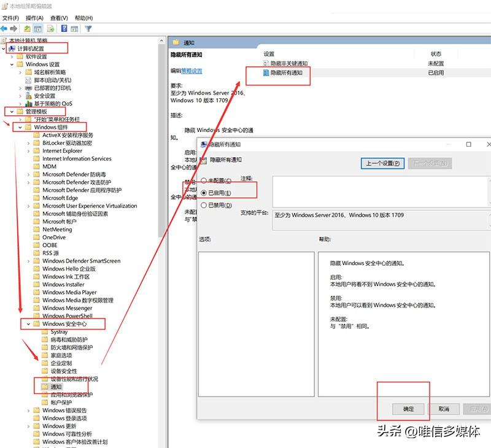
Task: Toggle the show/hide console tree icon
Action: tap(38, 29)
